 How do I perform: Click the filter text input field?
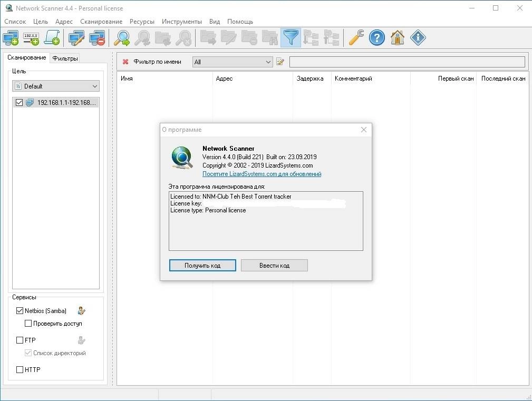[x=407, y=62]
